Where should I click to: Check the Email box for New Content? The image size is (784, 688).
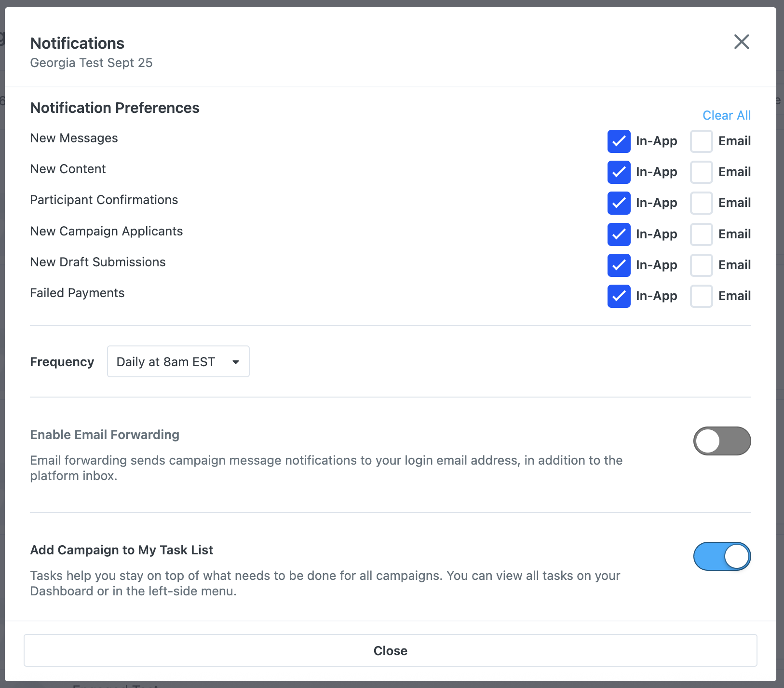(x=702, y=172)
